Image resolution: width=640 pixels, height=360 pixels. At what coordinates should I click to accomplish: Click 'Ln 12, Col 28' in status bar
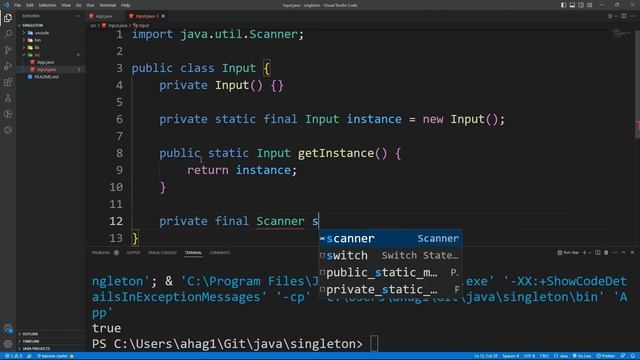486,356
